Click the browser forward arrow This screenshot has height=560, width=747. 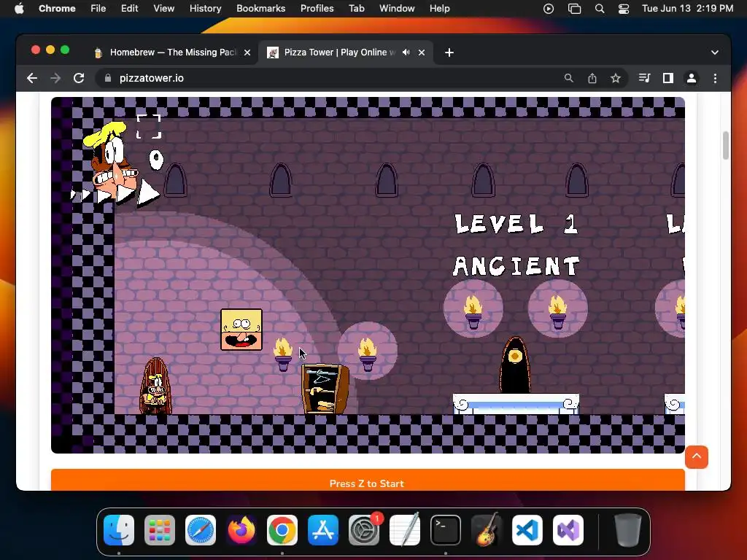click(55, 78)
